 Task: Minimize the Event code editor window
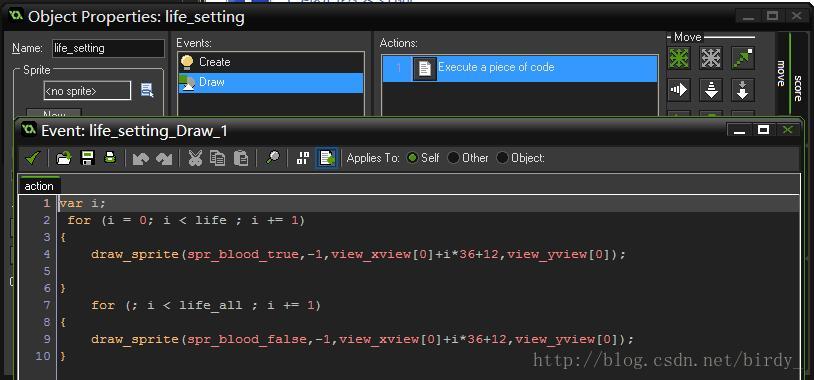pyautogui.click(x=739, y=130)
